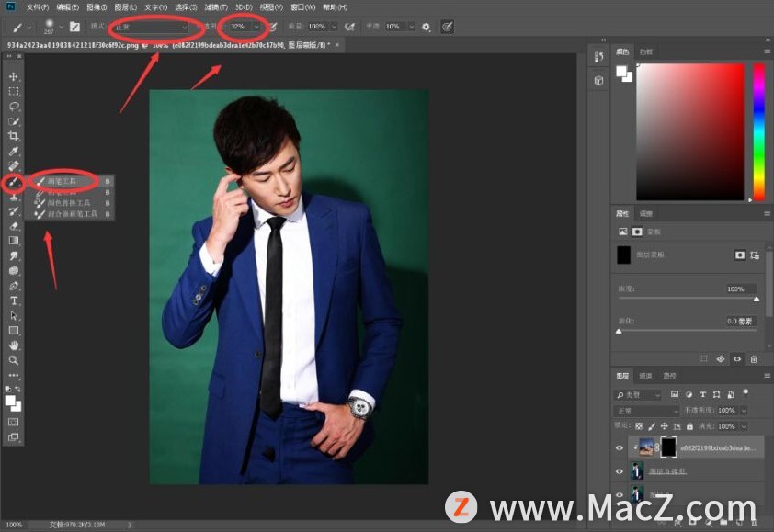Select the Smudge tool
Viewport: 774px width, 532px height.
pos(13,256)
